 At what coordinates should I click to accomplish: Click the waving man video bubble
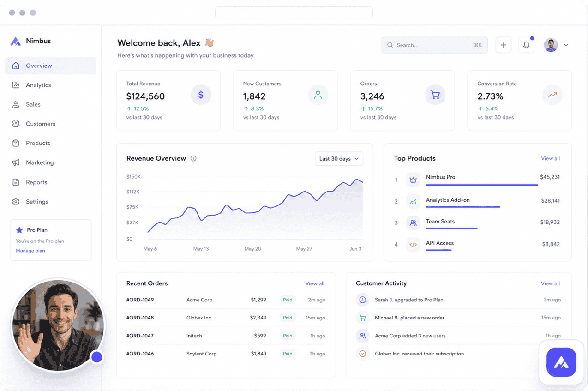point(59,325)
